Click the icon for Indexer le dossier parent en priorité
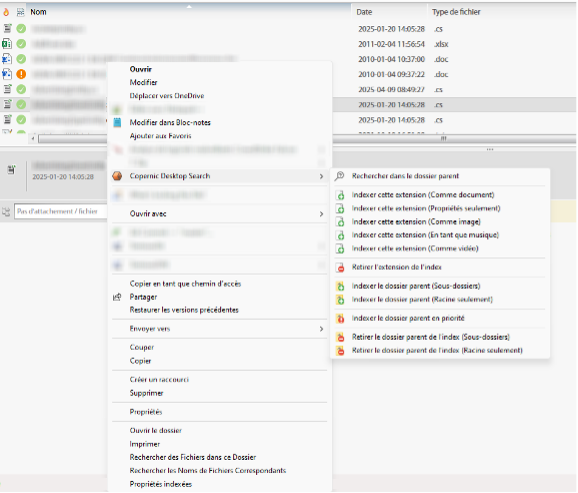Screen dimensions: 578x493 (340, 318)
